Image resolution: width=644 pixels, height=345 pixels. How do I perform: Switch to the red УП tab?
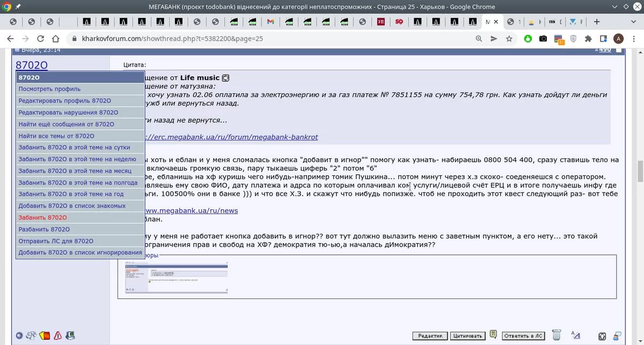380,22
